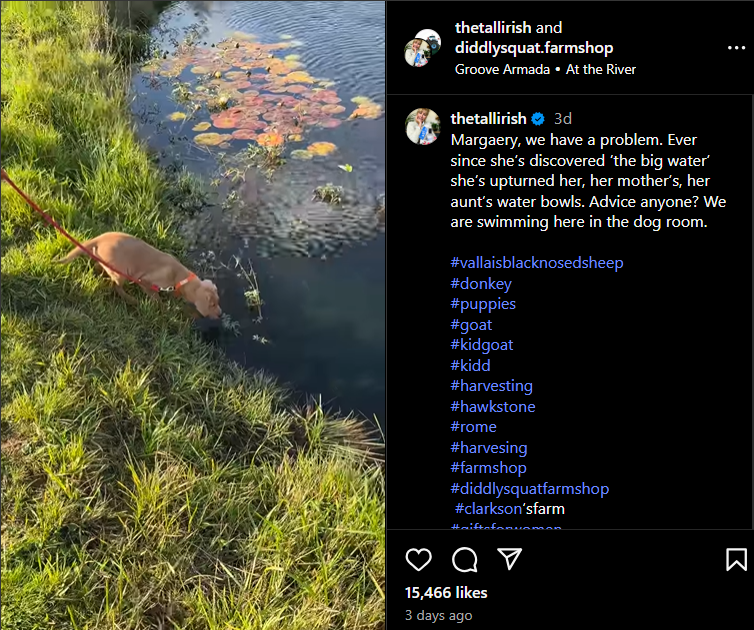Click the thetallirish username in caption
Image resolution: width=754 pixels, height=630 pixels.
[x=488, y=119]
